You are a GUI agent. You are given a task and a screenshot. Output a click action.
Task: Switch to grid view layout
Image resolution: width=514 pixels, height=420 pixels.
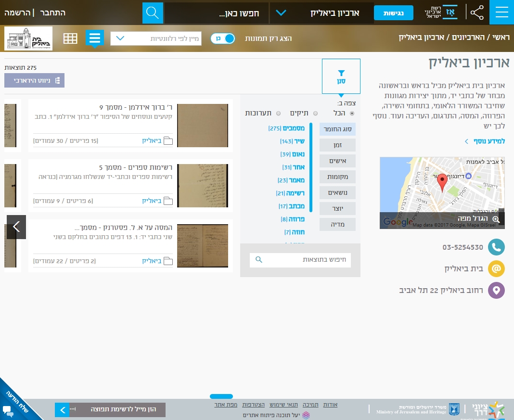click(x=70, y=38)
